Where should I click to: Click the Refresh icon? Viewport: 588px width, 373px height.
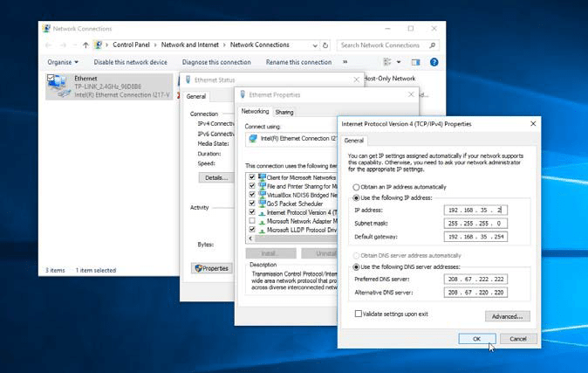point(325,45)
